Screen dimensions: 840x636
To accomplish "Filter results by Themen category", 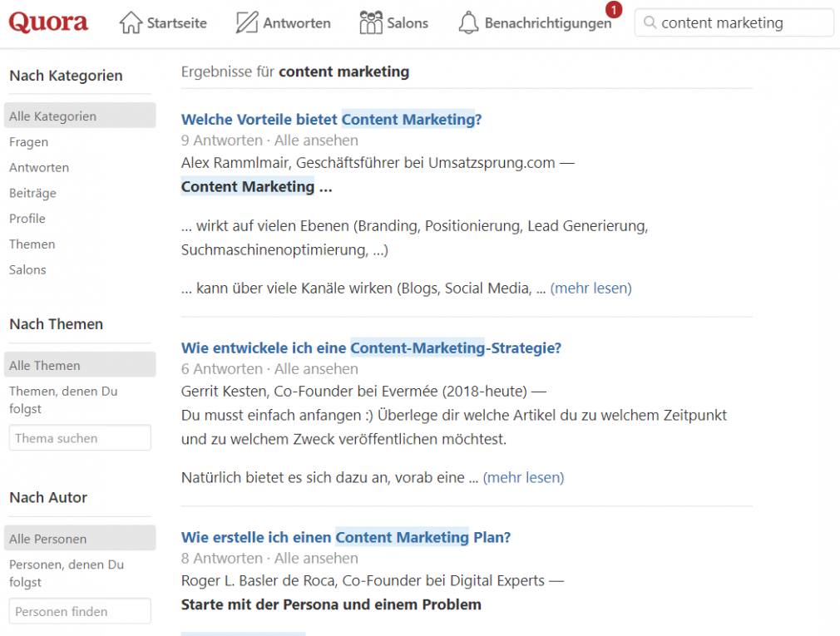I will point(32,244).
